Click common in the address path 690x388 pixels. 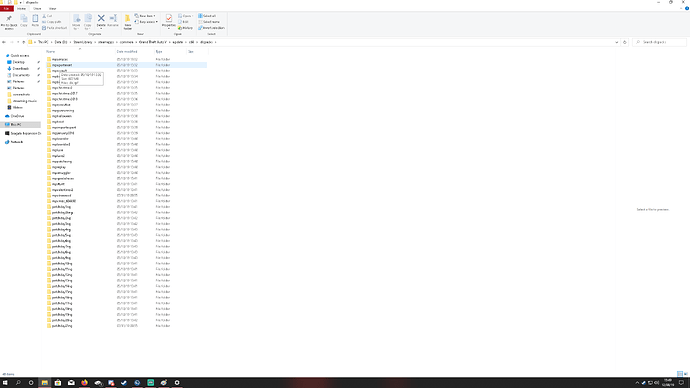pyautogui.click(x=126, y=42)
